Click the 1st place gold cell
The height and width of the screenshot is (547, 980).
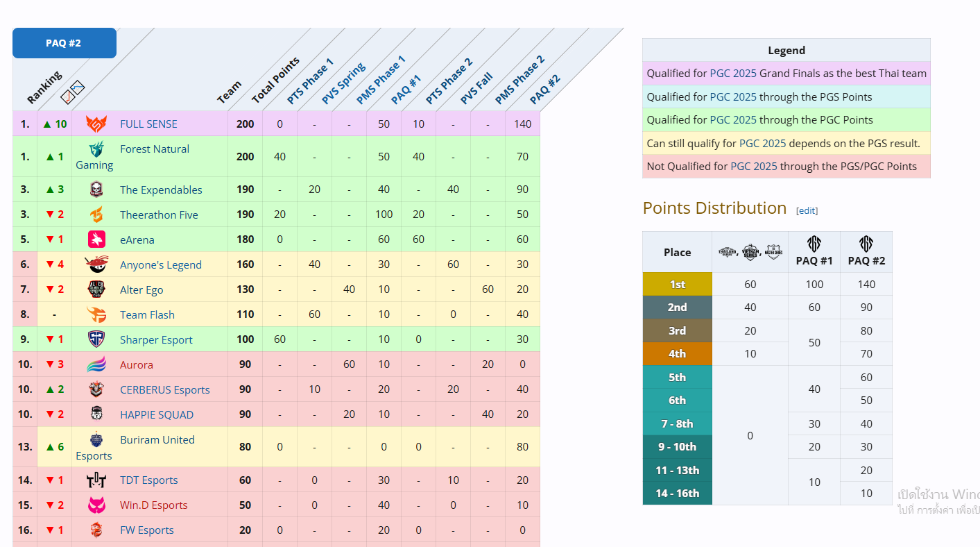tap(678, 284)
